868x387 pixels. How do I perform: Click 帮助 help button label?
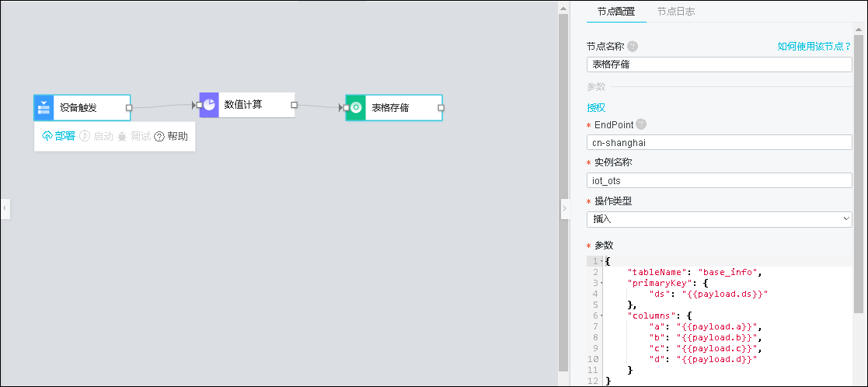[178, 136]
